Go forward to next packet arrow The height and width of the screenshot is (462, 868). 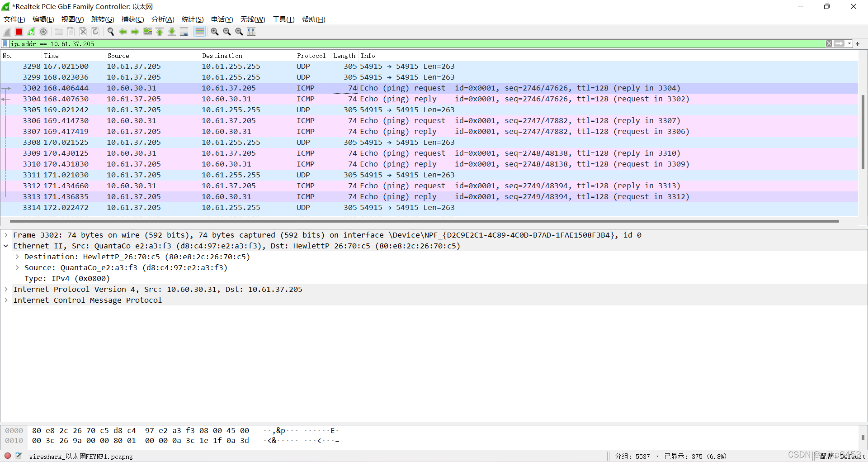[x=135, y=32]
